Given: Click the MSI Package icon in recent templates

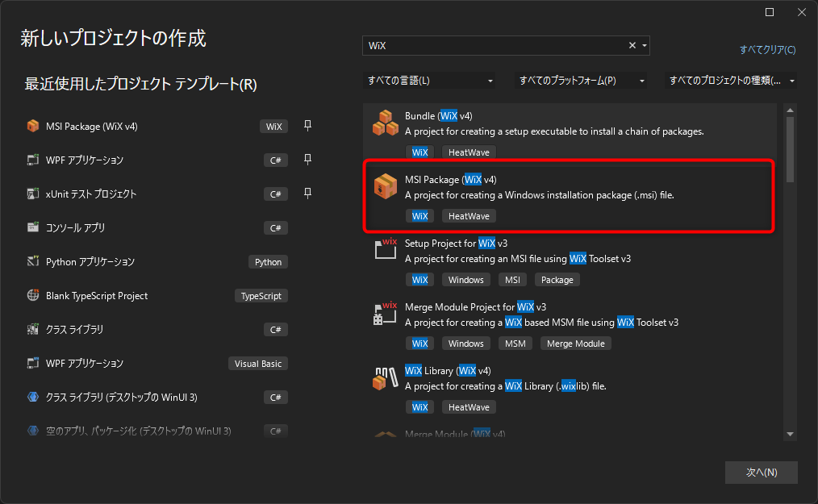Looking at the screenshot, I should click(33, 127).
